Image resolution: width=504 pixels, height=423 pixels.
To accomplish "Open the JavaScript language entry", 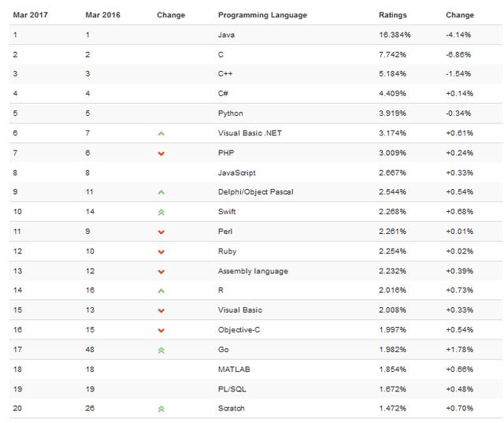I will pyautogui.click(x=236, y=173).
